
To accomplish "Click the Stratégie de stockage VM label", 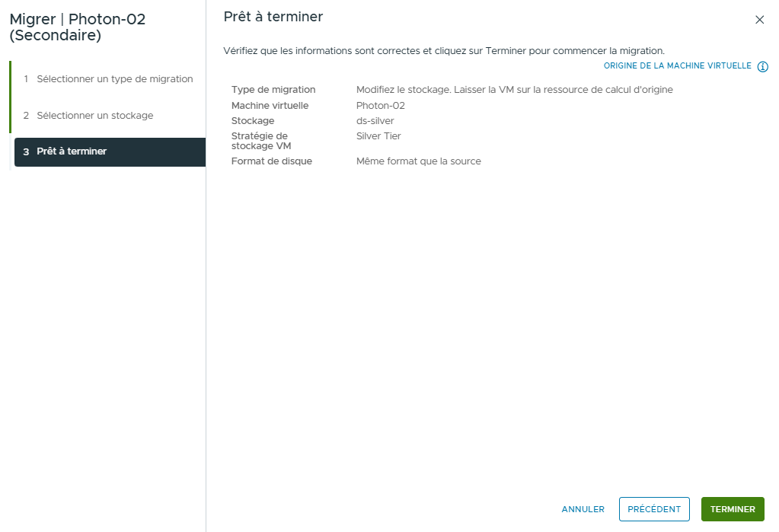I will coord(261,141).
